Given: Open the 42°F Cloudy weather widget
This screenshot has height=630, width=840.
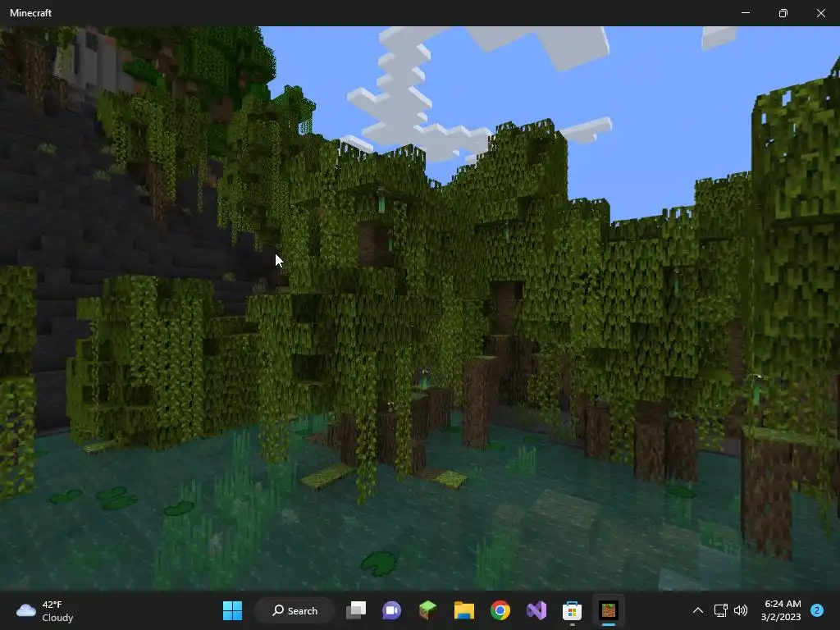Looking at the screenshot, I should coord(45,610).
